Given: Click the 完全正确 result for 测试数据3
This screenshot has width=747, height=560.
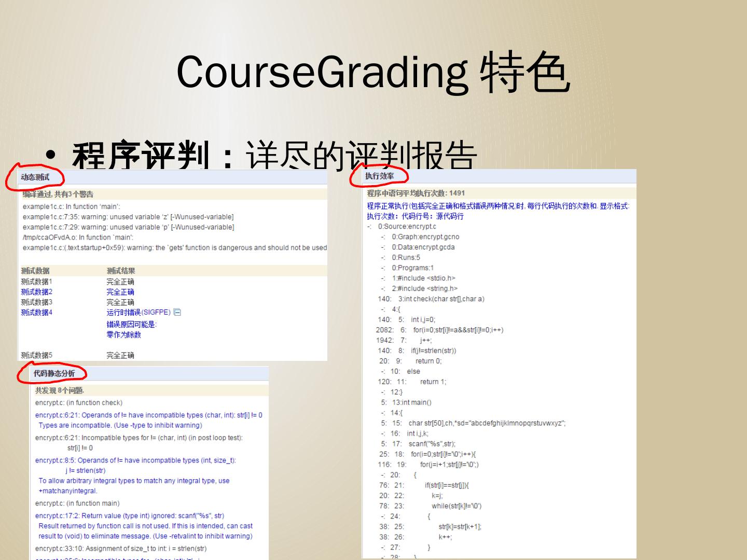Looking at the screenshot, I should (x=120, y=302).
